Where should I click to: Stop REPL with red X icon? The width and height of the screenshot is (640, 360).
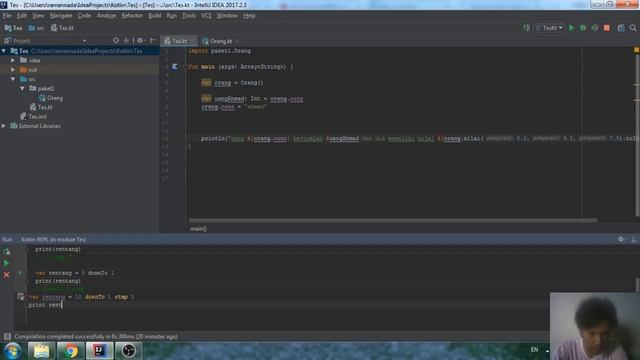6,275
